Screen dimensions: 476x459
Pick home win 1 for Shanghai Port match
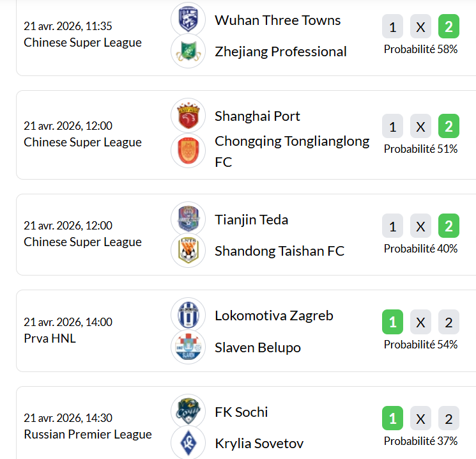click(392, 127)
